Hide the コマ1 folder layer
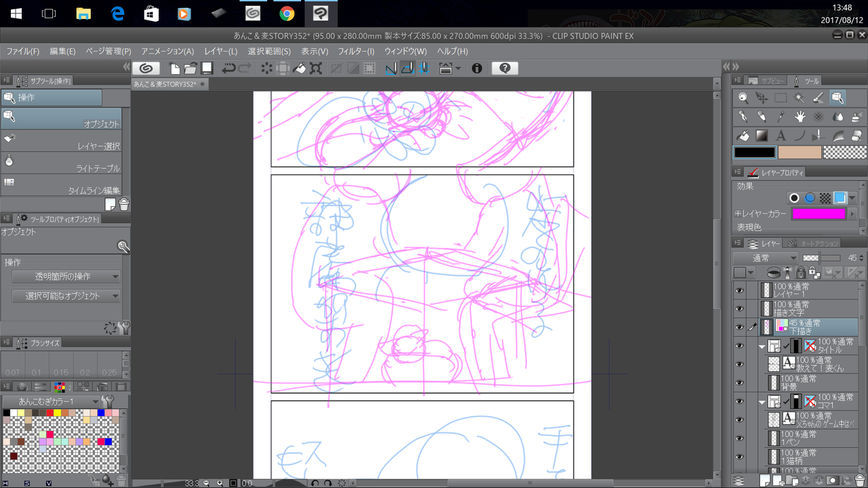Viewport: 868px width, 488px height. (x=739, y=401)
